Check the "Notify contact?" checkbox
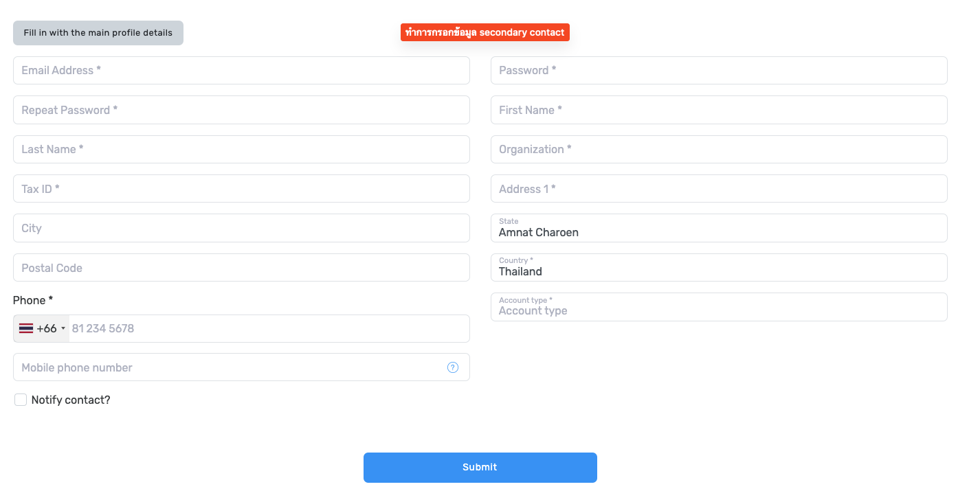This screenshot has height=491, width=980. pyautogui.click(x=20, y=399)
